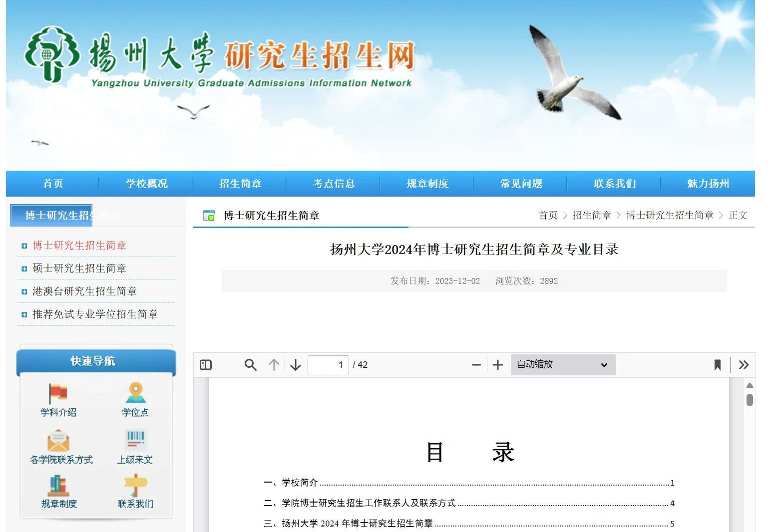Go to next PDF page arrow
The height and width of the screenshot is (532, 773).
[x=296, y=365]
